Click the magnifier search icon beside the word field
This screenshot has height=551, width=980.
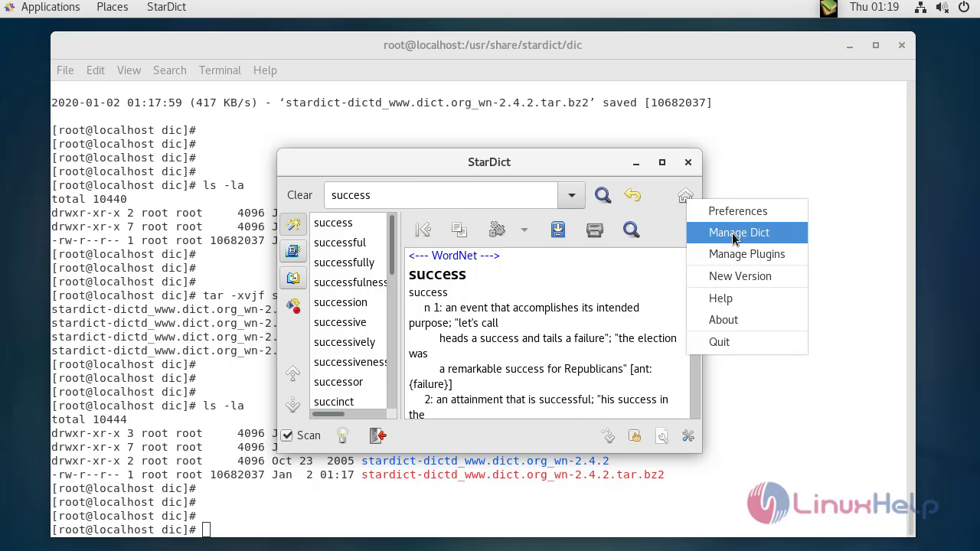[x=603, y=195]
